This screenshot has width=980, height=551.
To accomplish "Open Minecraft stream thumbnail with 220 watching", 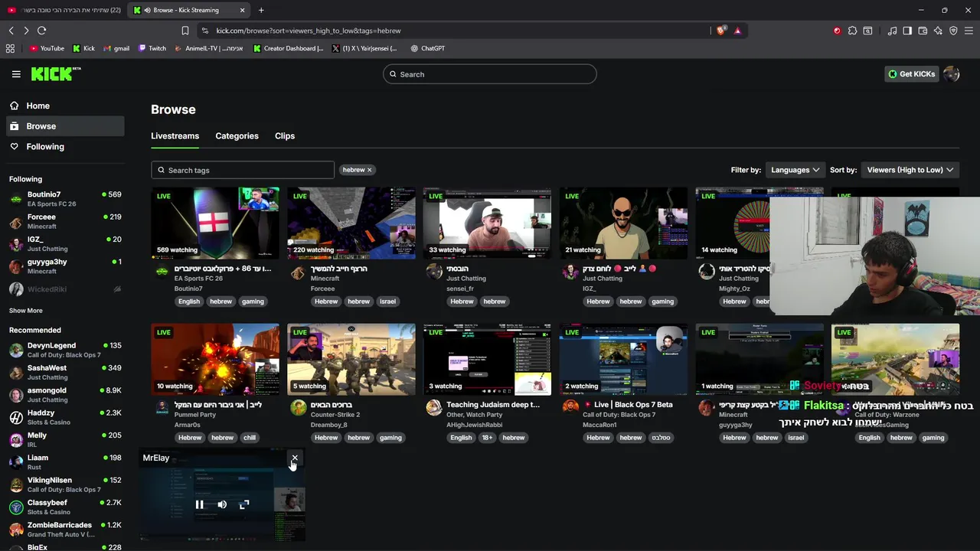I will click(x=351, y=223).
